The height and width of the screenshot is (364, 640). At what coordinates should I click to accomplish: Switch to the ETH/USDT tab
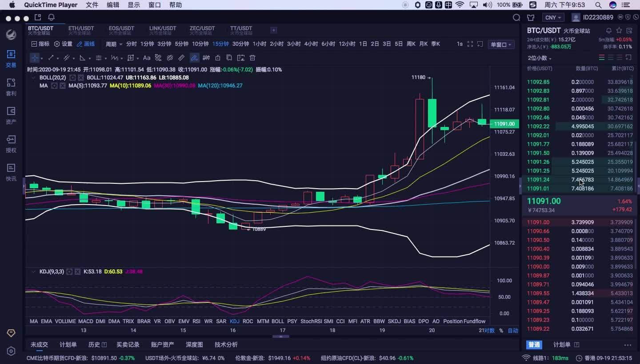81,30
